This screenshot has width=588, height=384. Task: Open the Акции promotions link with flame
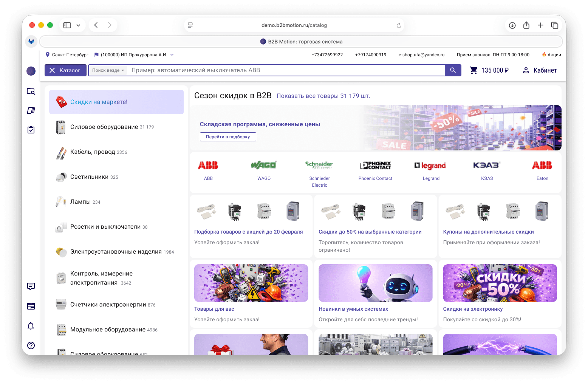pyautogui.click(x=551, y=55)
